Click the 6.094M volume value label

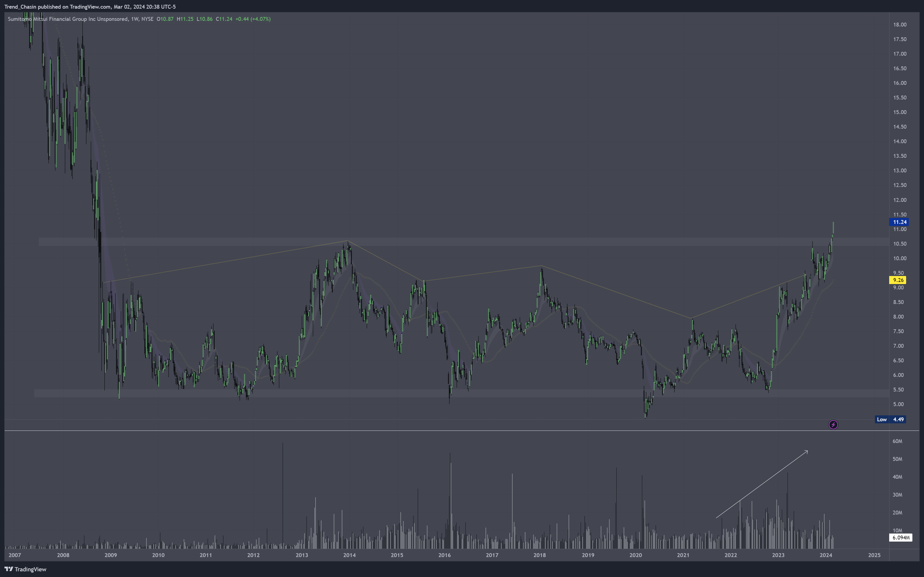click(901, 538)
